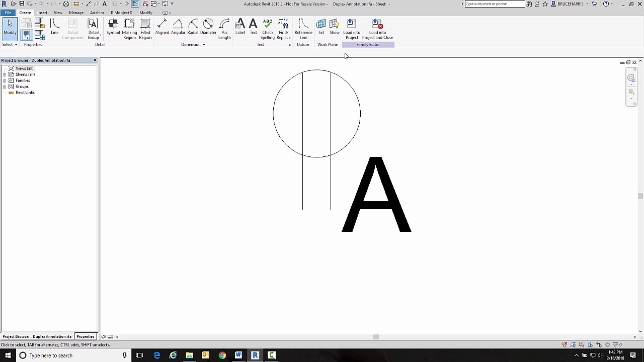Viewport: 644px width, 362px height.
Task: Open the Text panel dialog launcher arrow
Action: click(290, 45)
